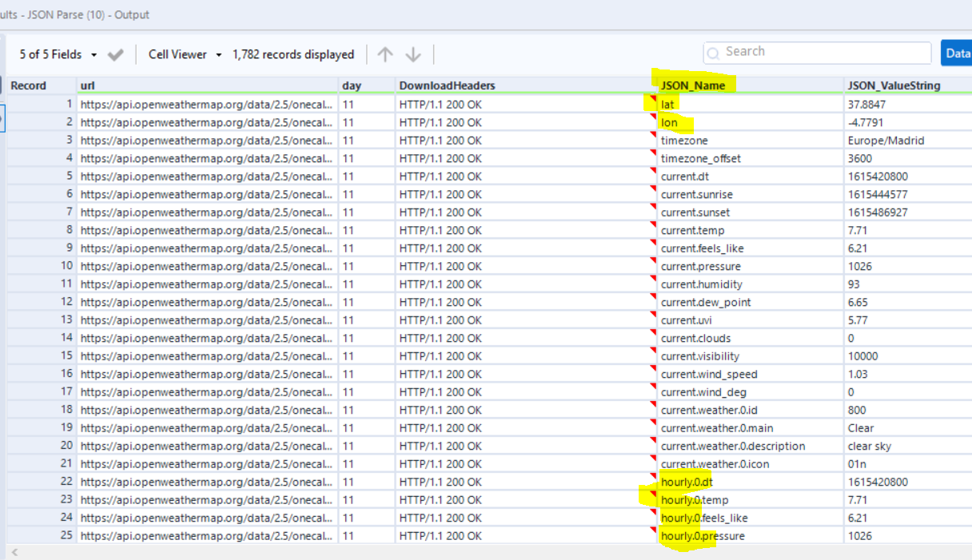Image resolution: width=972 pixels, height=560 pixels.
Task: Click the up arrow navigation icon
Action: tap(385, 54)
